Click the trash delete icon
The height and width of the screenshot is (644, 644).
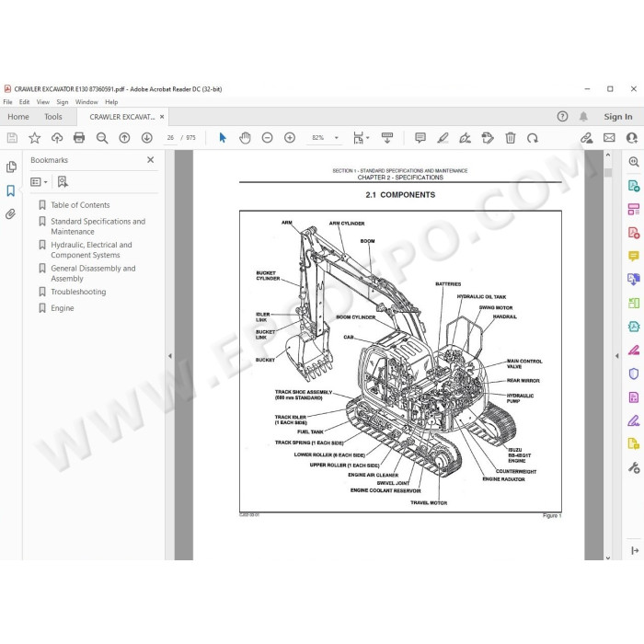point(510,138)
